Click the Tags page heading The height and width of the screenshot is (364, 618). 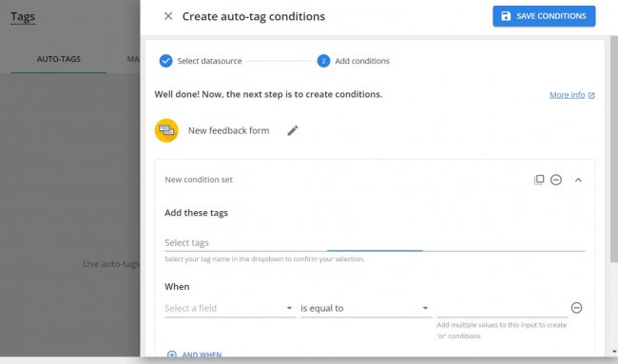(x=23, y=16)
